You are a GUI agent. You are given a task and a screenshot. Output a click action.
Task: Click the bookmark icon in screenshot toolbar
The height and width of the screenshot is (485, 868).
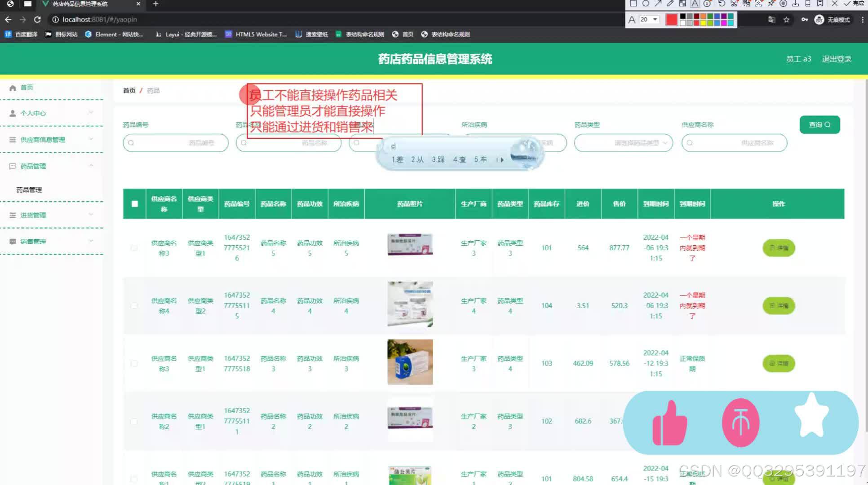click(820, 3)
